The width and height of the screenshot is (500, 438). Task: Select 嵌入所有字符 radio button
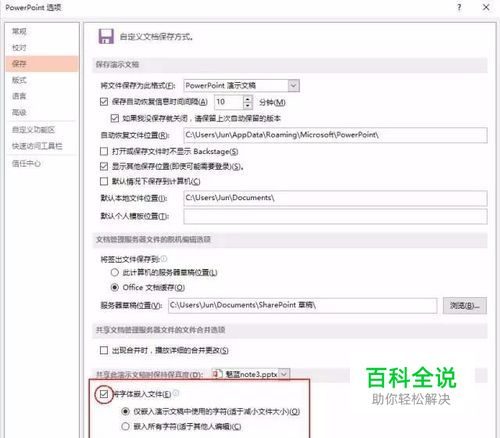pos(125,426)
